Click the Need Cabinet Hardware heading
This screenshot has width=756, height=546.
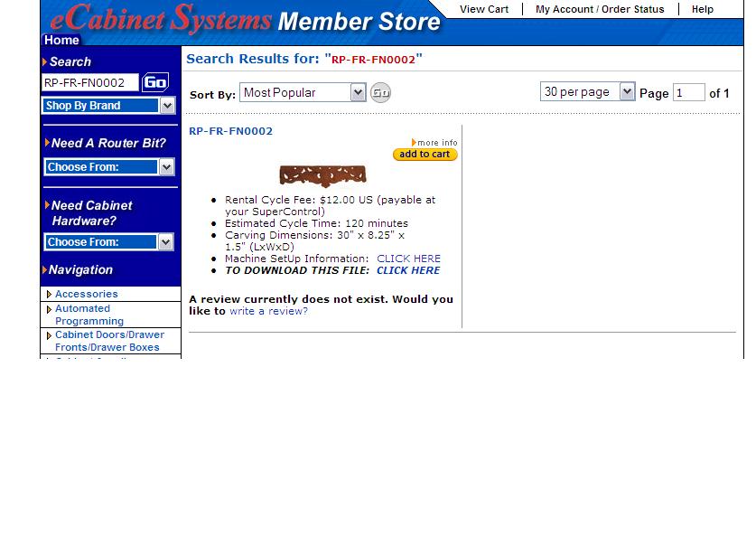91,212
